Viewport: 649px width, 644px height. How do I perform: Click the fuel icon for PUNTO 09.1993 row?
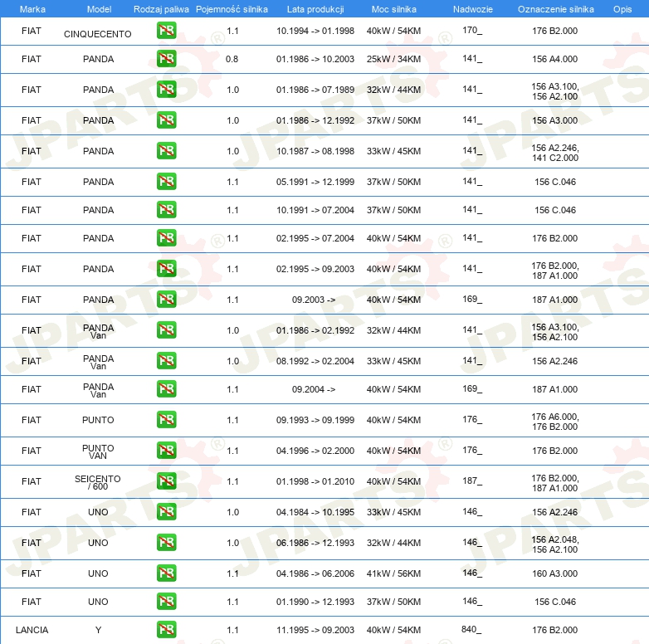tap(166, 420)
